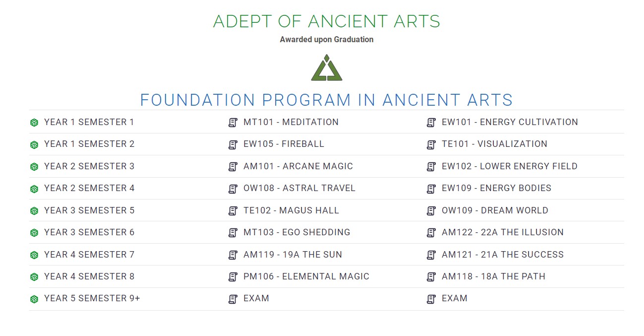Click the cube icon beside Year 3 Semester 5
The height and width of the screenshot is (336, 644).
34,211
